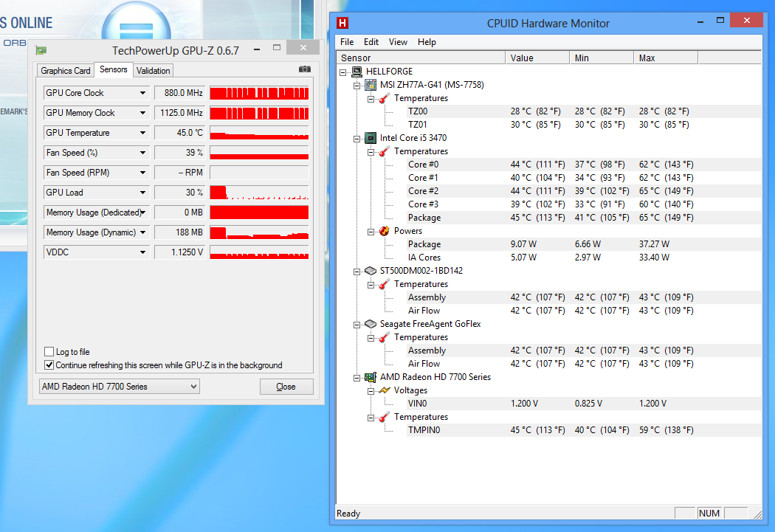Open the GPU Load sensor dropdown
The height and width of the screenshot is (532, 775).
(142, 193)
